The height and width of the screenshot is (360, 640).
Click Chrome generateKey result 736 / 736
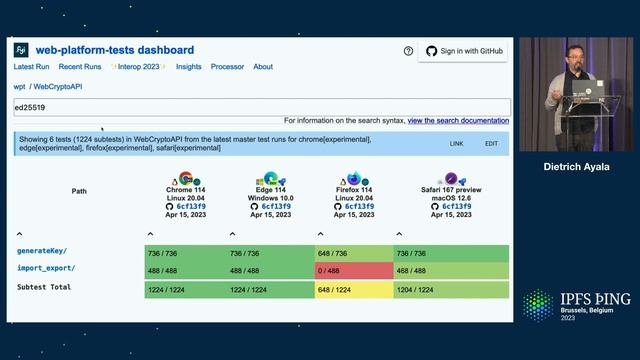185,253
